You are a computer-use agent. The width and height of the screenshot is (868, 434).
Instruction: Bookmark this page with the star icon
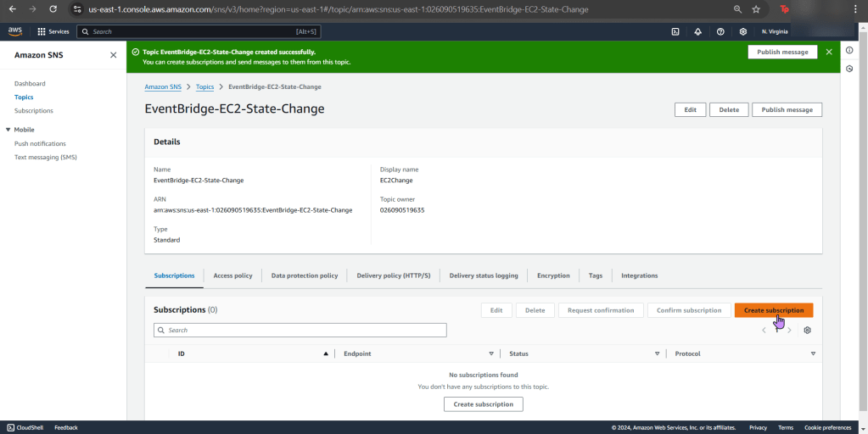click(756, 9)
